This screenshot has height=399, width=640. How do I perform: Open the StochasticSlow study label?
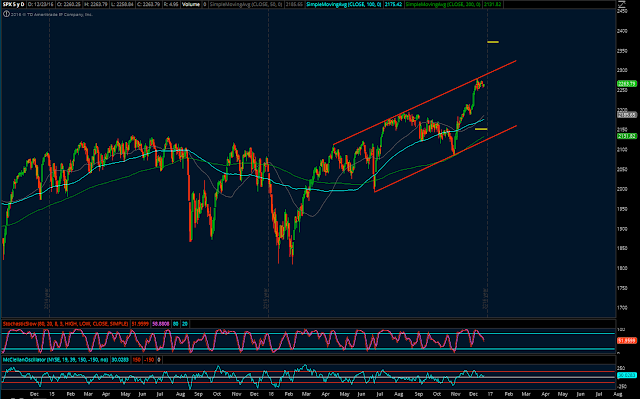[x=65, y=324]
